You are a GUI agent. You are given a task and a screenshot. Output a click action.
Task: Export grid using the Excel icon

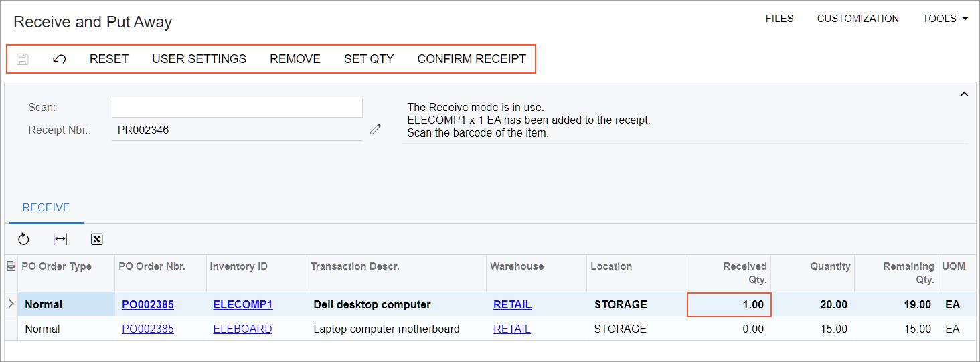[x=96, y=239]
